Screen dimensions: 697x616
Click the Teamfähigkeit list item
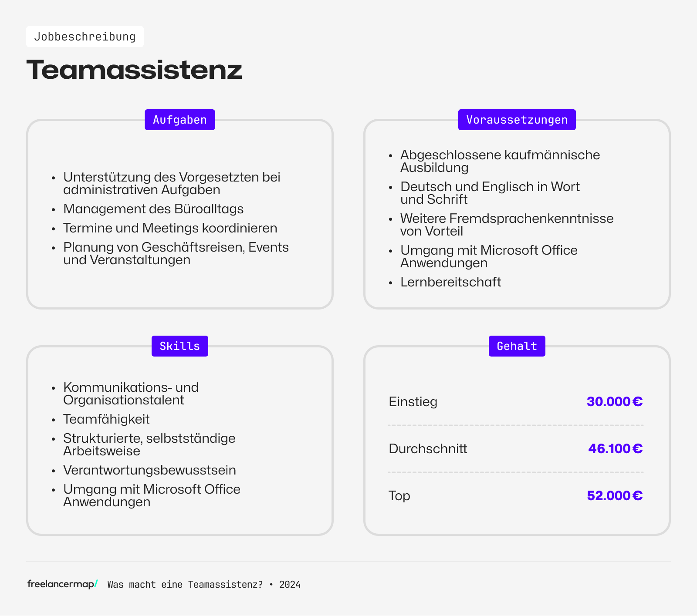click(106, 419)
